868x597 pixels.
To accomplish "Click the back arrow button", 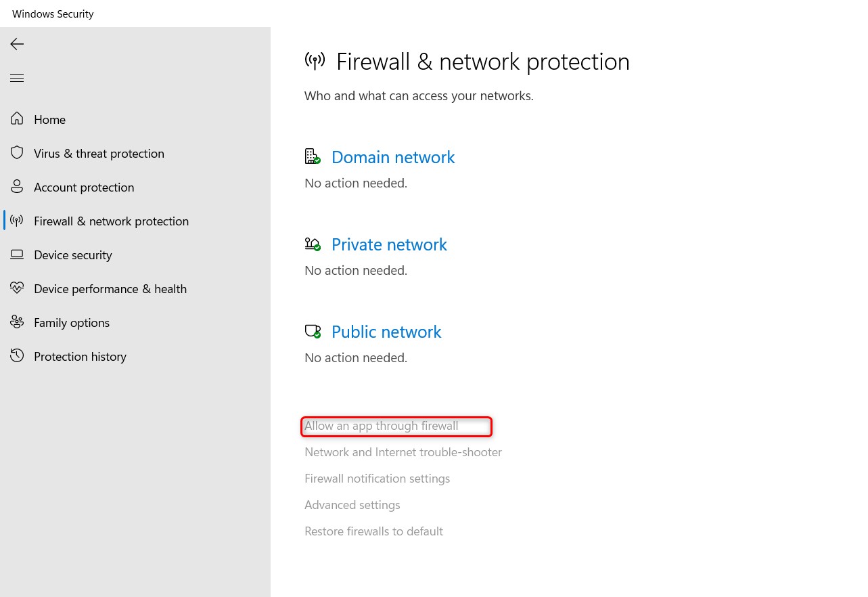I will point(16,44).
